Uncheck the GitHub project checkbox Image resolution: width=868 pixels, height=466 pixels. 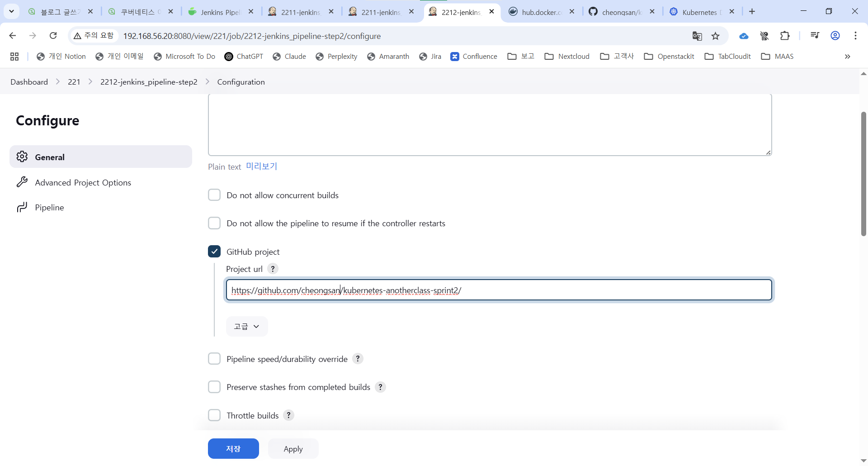pos(214,252)
